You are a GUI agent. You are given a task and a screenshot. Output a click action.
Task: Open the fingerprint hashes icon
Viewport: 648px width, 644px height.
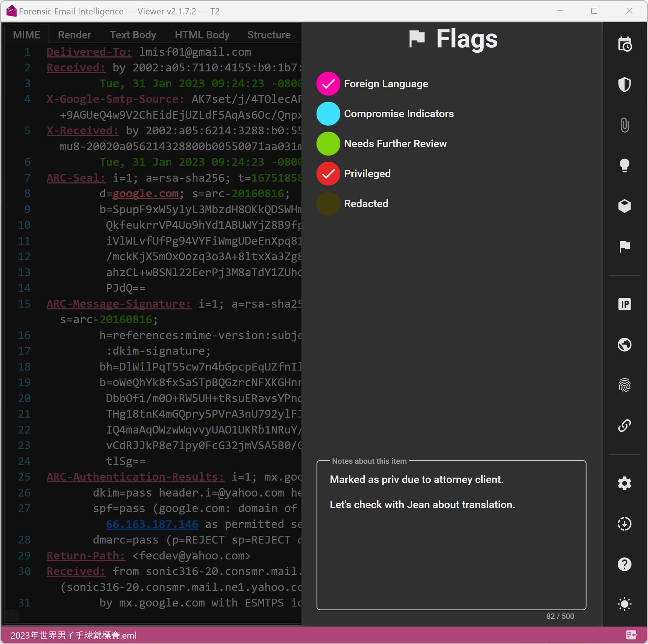(x=624, y=385)
